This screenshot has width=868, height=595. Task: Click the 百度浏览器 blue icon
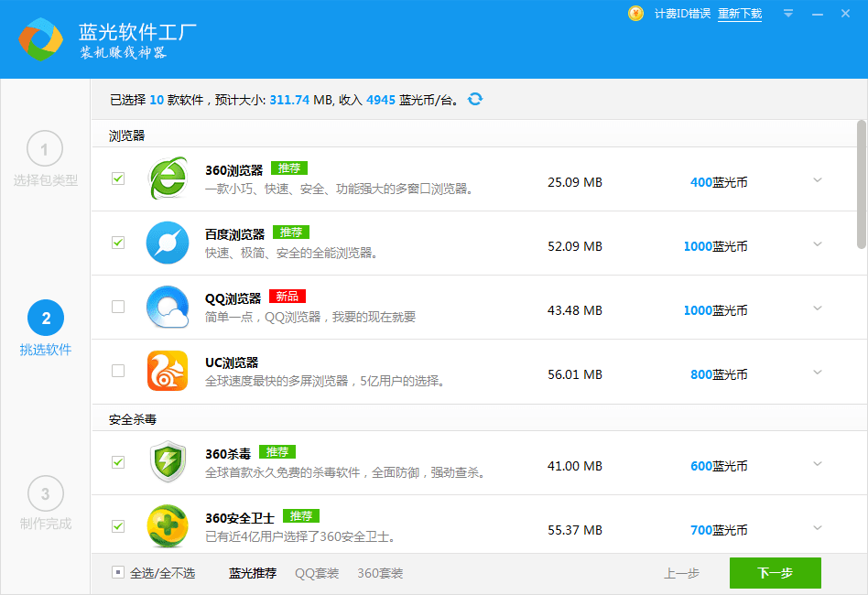point(168,243)
